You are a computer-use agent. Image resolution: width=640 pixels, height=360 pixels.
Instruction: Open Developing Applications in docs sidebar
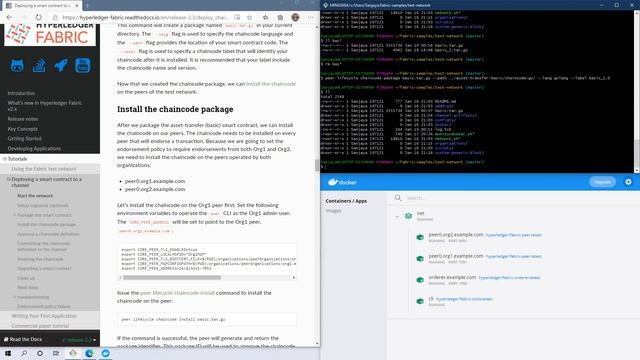(x=34, y=149)
